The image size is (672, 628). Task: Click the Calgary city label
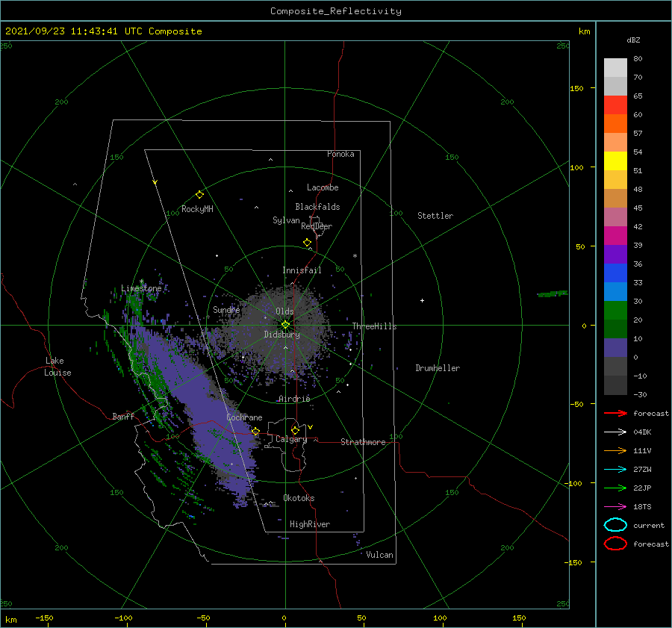pyautogui.click(x=291, y=439)
